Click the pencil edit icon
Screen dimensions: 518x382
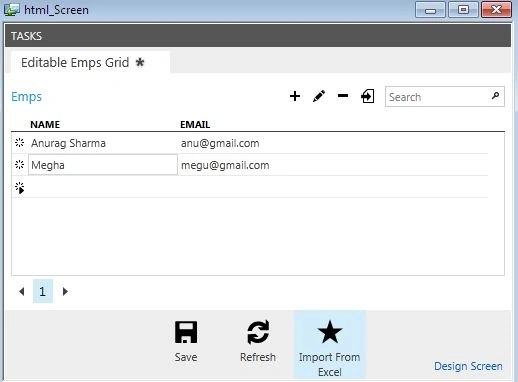(x=319, y=96)
